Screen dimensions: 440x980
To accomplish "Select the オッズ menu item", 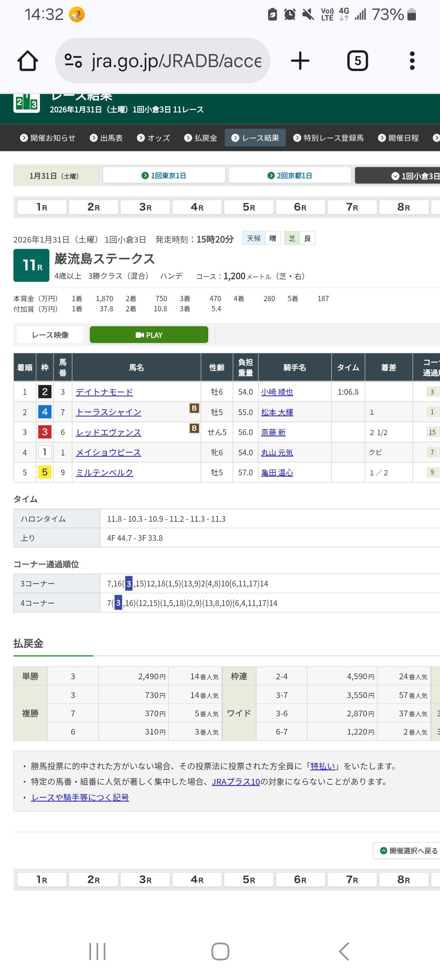I will tap(154, 138).
